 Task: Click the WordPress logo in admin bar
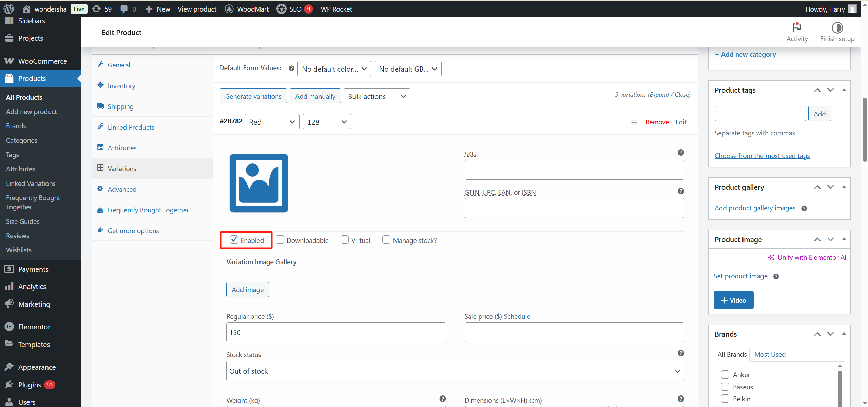tap(8, 9)
